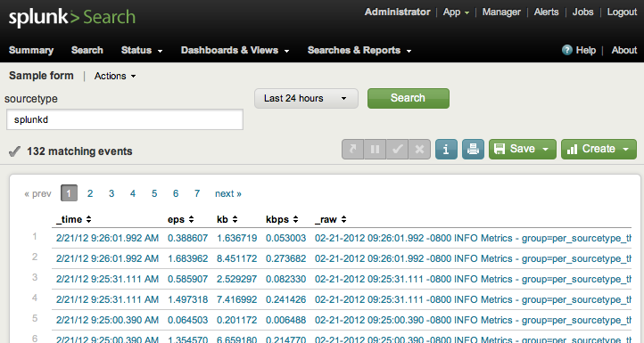Sort by the eps column arrows
Viewport: 644px width, 343px height.
(x=192, y=219)
